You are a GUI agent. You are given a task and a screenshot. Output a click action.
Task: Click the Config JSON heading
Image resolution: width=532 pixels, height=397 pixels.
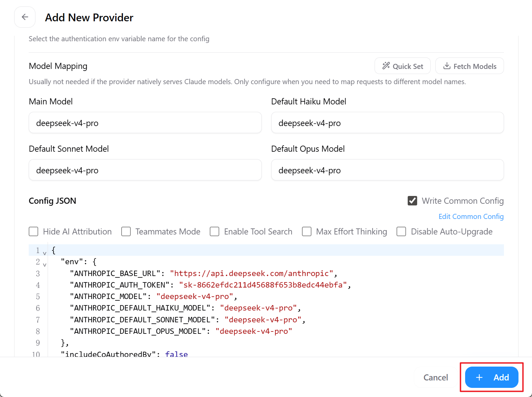pyautogui.click(x=52, y=201)
